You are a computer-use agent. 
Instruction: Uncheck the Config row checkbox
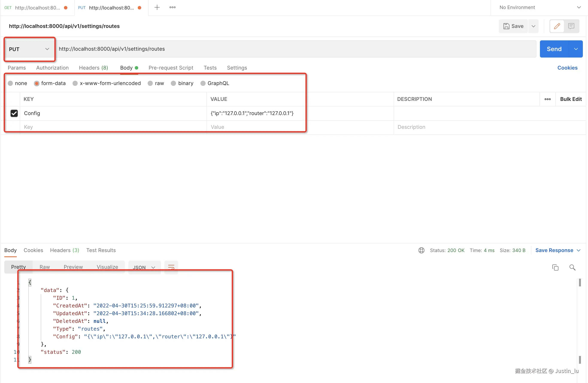click(14, 113)
